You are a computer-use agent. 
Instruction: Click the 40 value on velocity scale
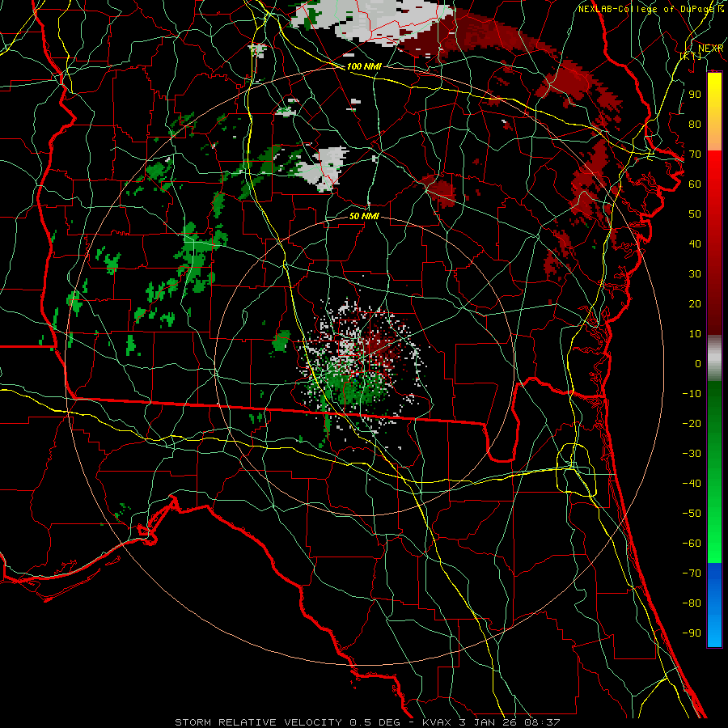(695, 243)
